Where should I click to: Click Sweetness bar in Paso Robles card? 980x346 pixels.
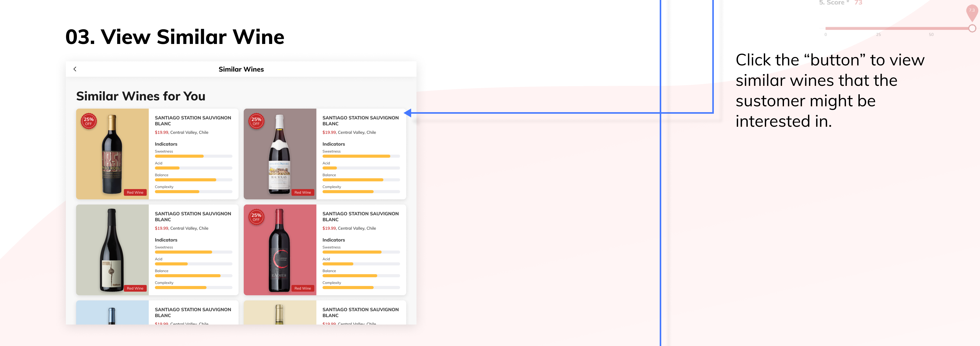[194, 156]
